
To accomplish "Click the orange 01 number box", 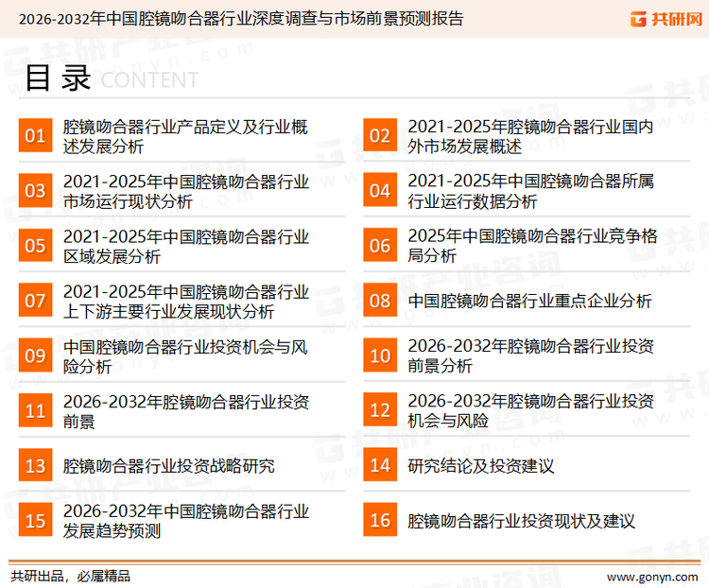I will coord(35,135).
